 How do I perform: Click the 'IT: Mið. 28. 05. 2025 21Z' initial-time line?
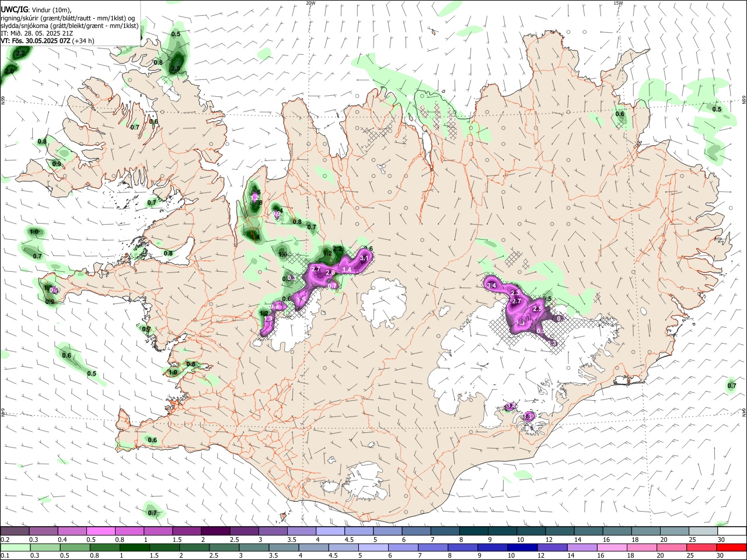(x=37, y=33)
